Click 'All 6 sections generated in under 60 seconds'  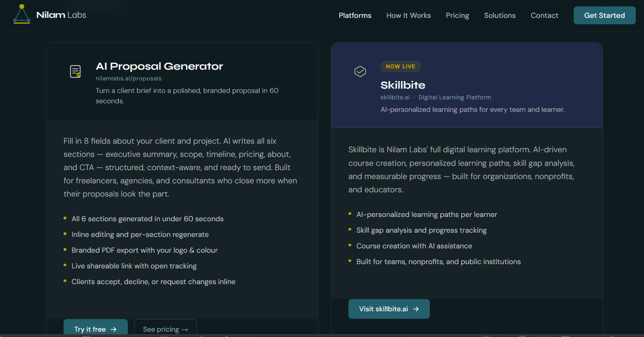[x=147, y=219]
